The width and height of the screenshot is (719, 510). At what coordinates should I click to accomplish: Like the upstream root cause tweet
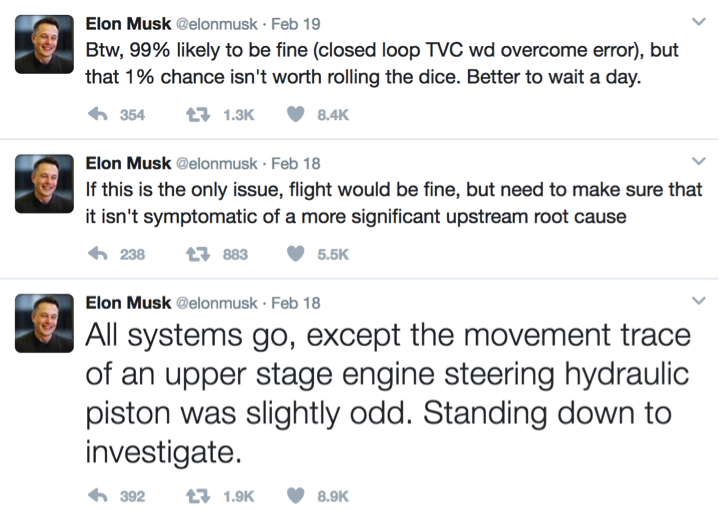pyautogui.click(x=296, y=254)
